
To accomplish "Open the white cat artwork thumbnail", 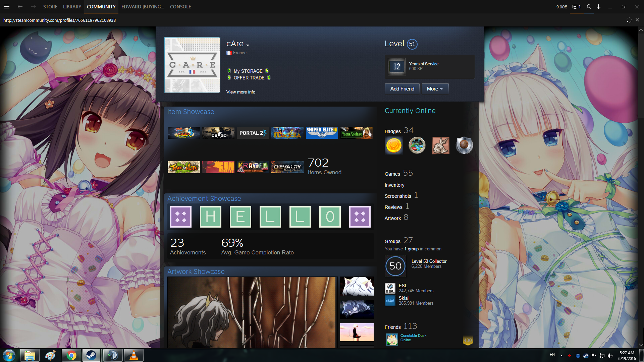I will [x=357, y=286].
